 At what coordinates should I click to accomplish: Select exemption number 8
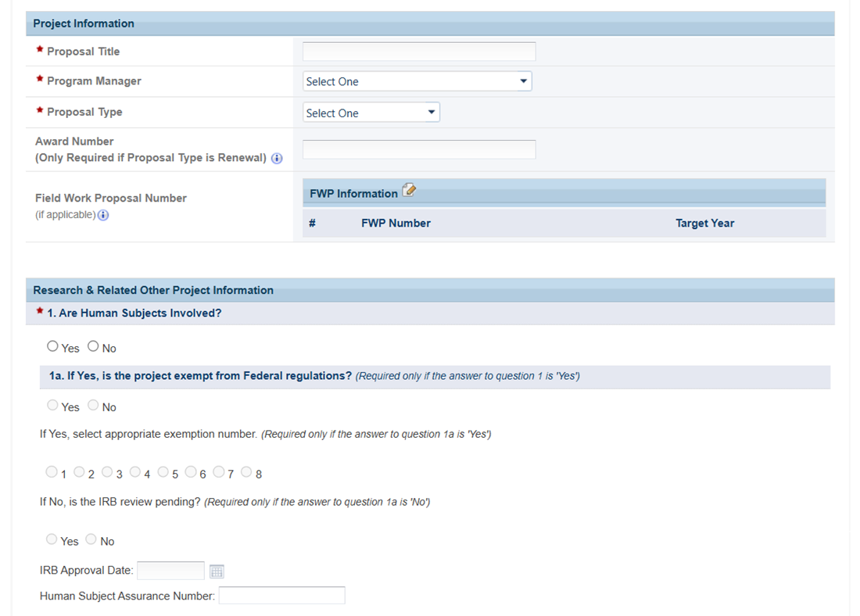[x=246, y=471]
